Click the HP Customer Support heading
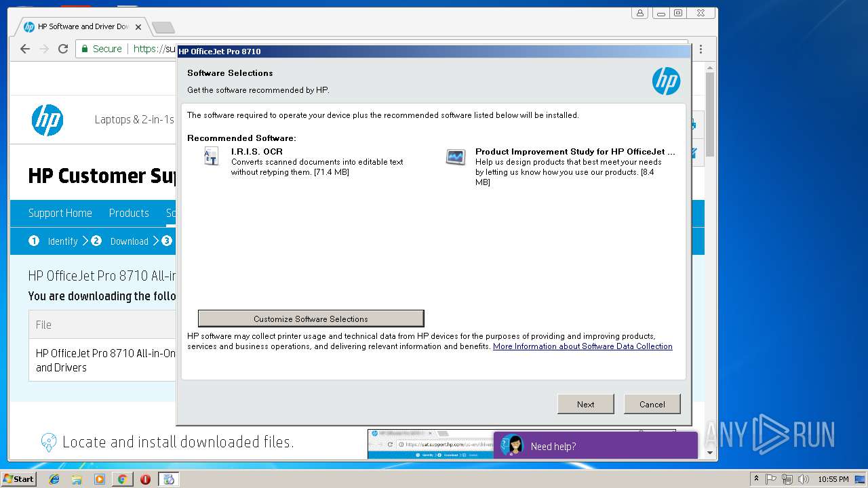Image resolution: width=868 pixels, height=488 pixels. click(102, 176)
